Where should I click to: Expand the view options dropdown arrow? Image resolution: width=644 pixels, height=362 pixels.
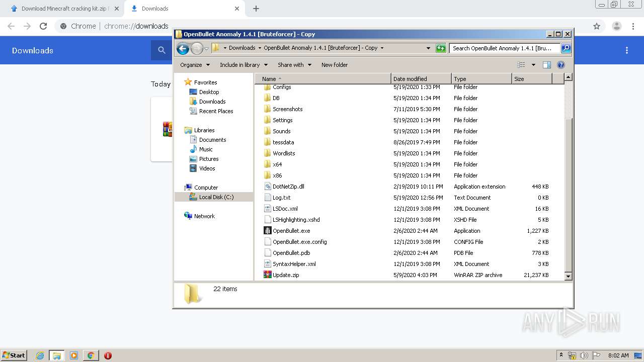pyautogui.click(x=533, y=65)
